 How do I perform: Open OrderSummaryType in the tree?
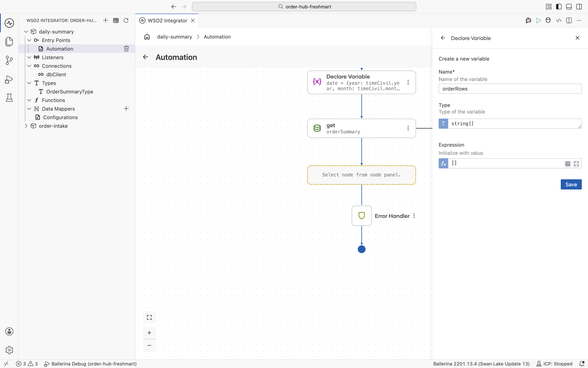(x=69, y=92)
